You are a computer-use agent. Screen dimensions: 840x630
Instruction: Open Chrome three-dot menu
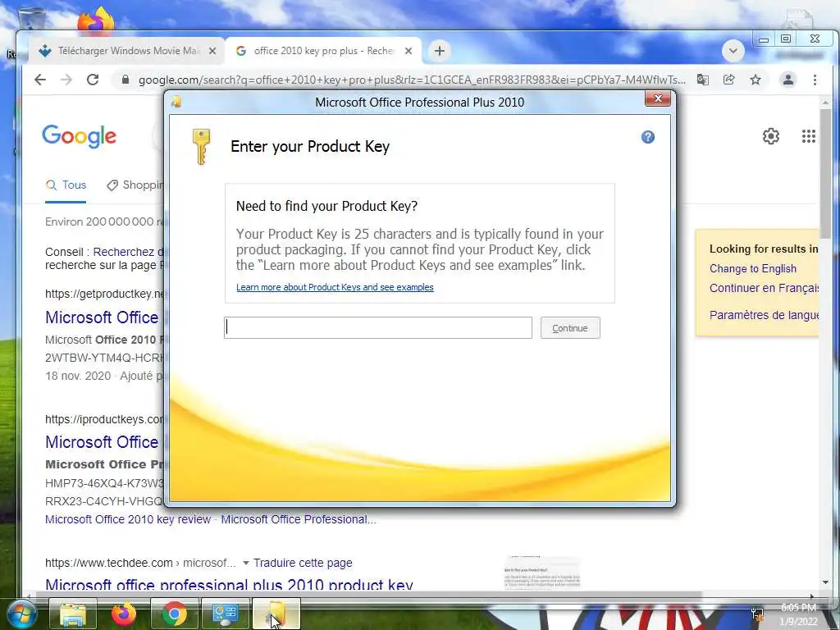[815, 80]
